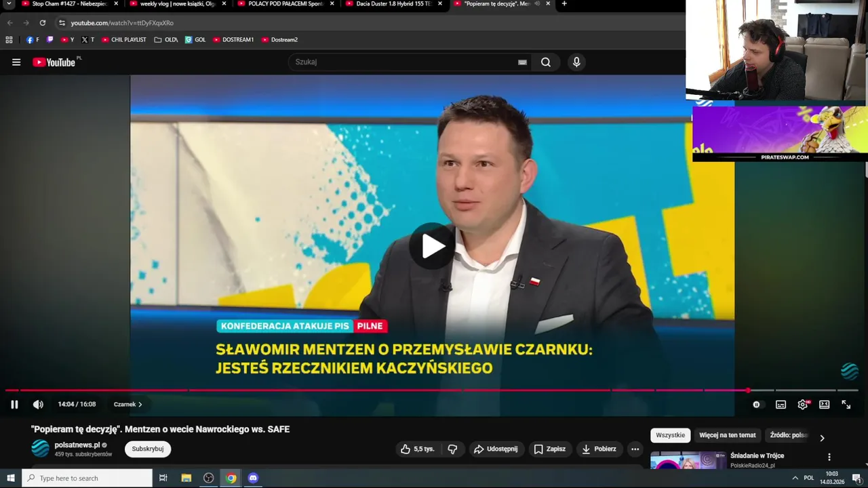Open player settings gear
Screen dimensions: 868x488
coord(803,405)
